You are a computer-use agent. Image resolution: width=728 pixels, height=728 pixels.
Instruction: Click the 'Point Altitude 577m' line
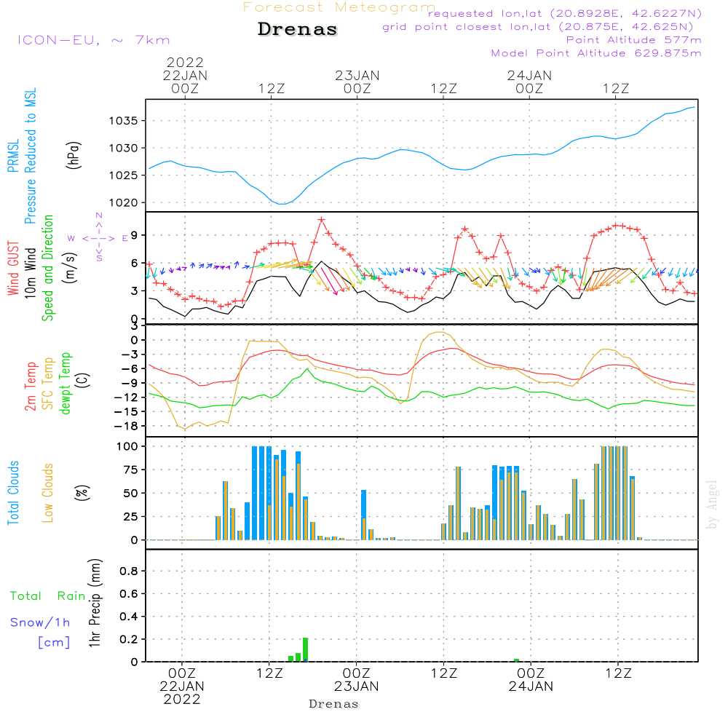pyautogui.click(x=633, y=40)
